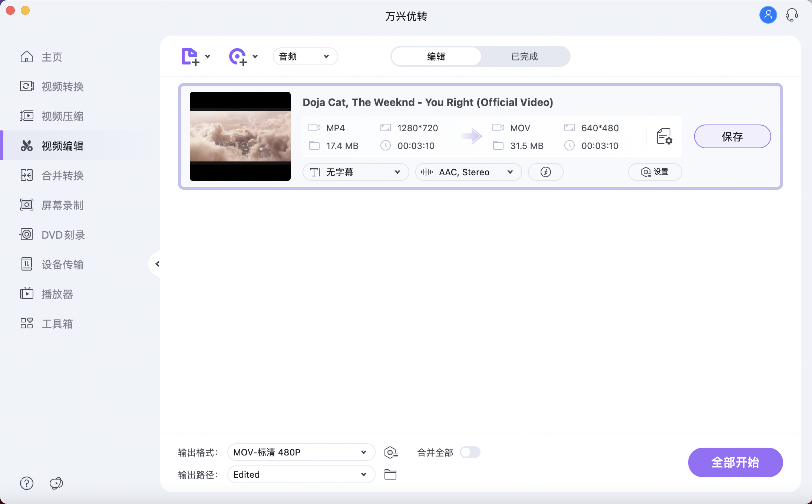Switch to the 编辑 tab
Screen dimensions: 812x504
pyautogui.click(x=436, y=56)
